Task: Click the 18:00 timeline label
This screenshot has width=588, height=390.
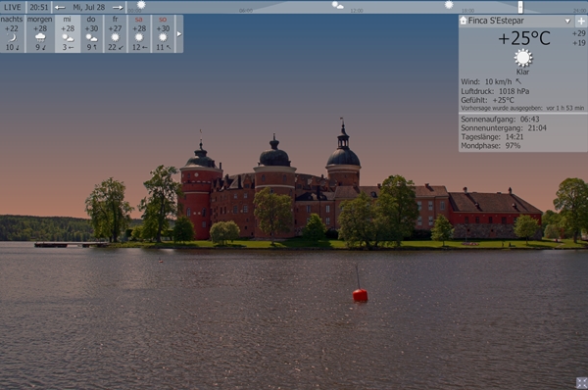Action: [x=468, y=11]
